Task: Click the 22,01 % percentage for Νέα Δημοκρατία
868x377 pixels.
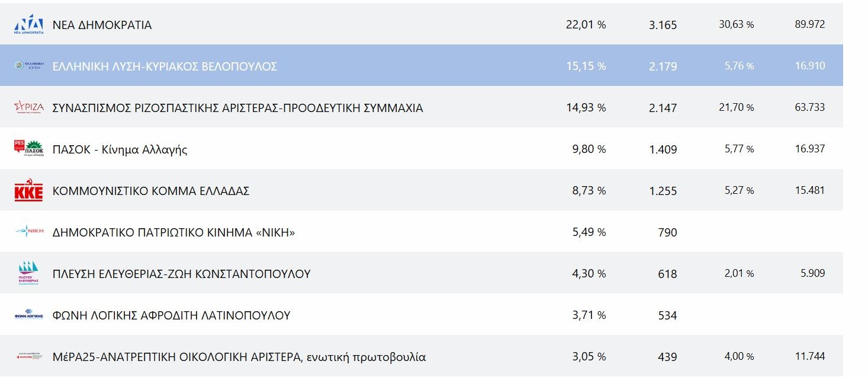Action: (586, 25)
